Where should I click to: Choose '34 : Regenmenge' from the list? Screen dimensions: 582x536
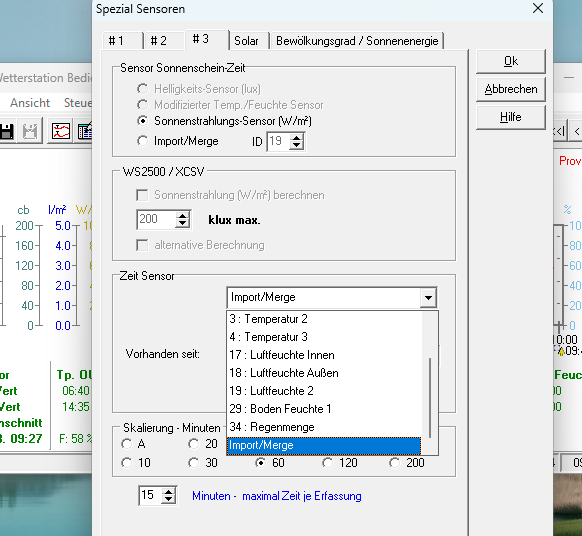[x=324, y=427]
